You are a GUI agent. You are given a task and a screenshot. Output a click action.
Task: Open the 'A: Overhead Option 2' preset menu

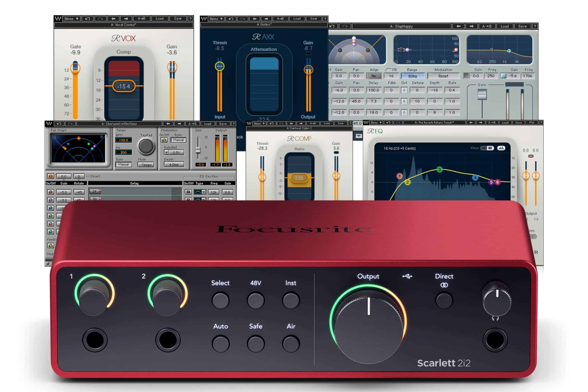(300, 128)
